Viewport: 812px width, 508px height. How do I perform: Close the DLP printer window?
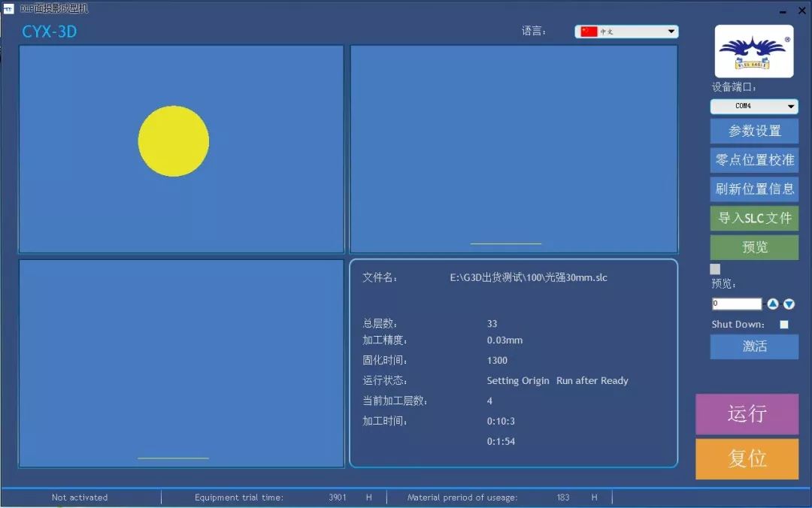tap(801, 11)
